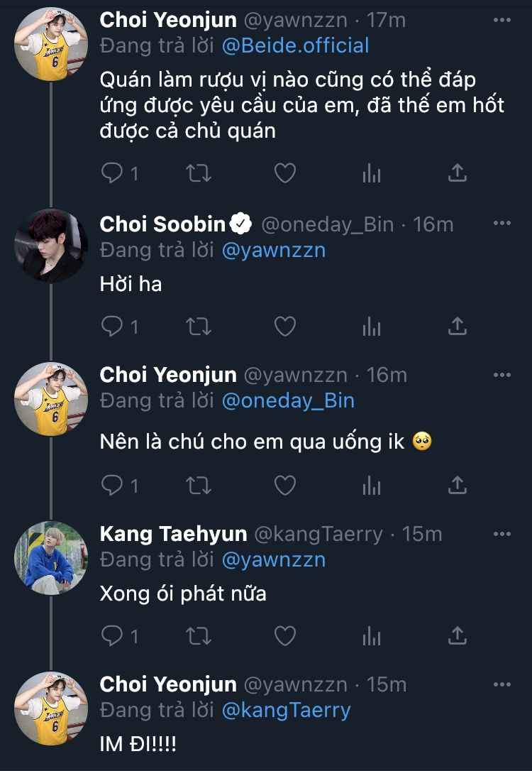Reply to Kang Taehyun's tweet
The width and height of the screenshot is (532, 771).
point(112,635)
